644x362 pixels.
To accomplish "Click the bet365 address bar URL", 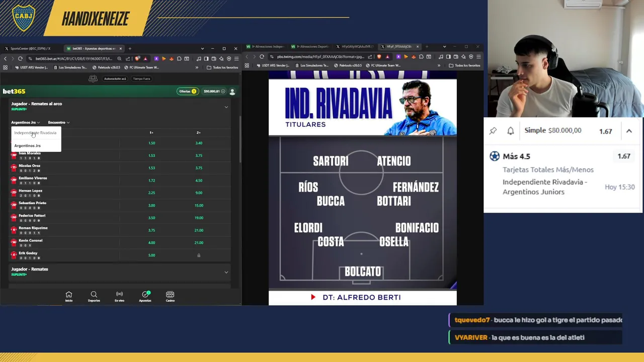I will (x=74, y=59).
